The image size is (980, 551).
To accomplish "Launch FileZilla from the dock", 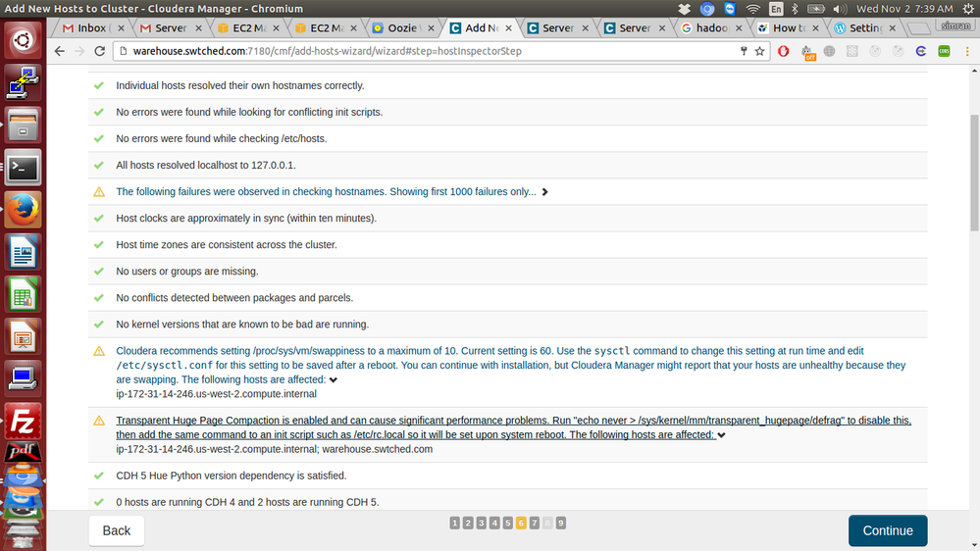I will [x=23, y=423].
